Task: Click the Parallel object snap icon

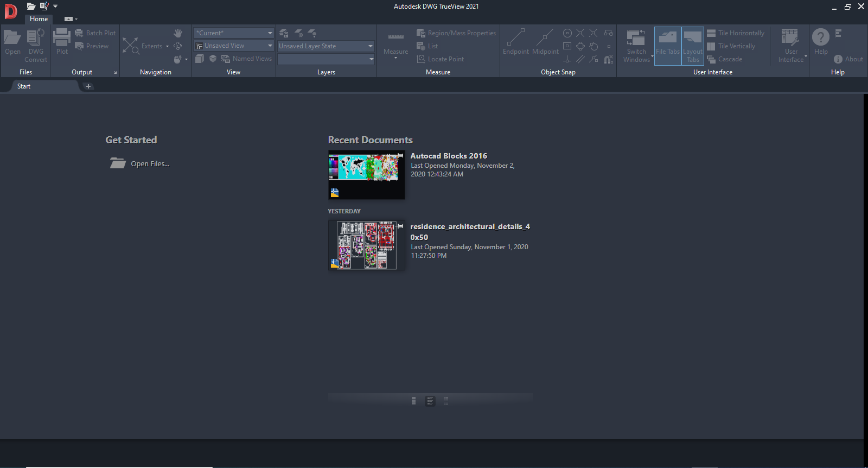Action: click(580, 59)
